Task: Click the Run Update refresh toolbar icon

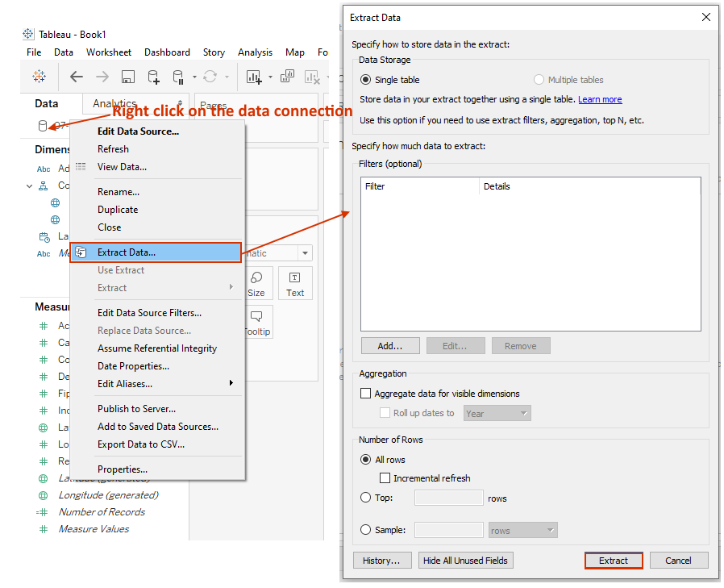Action: point(210,76)
